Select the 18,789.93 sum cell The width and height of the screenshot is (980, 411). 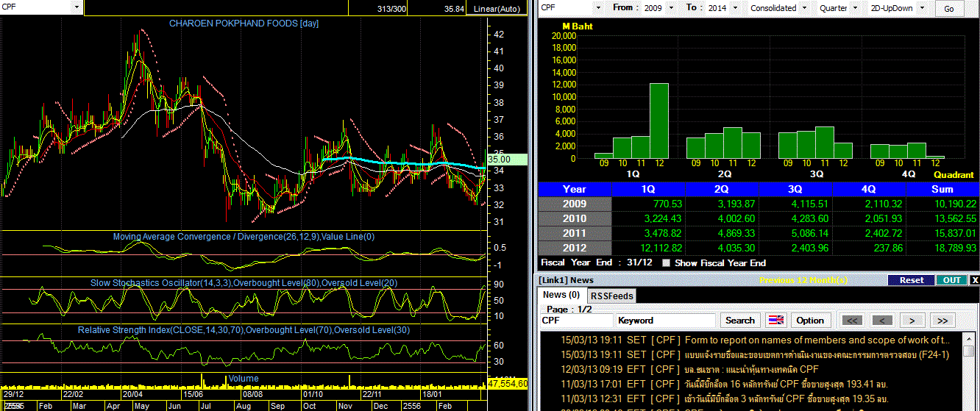coord(942,248)
